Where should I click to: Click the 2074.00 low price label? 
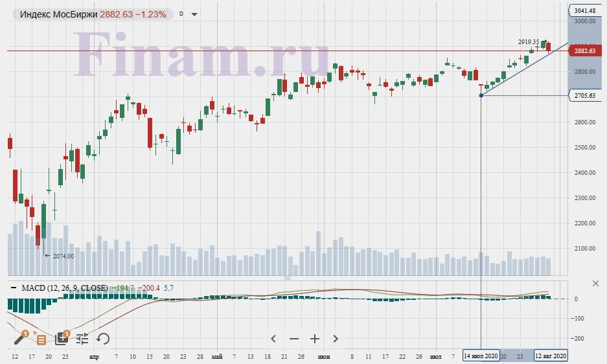coord(63,256)
